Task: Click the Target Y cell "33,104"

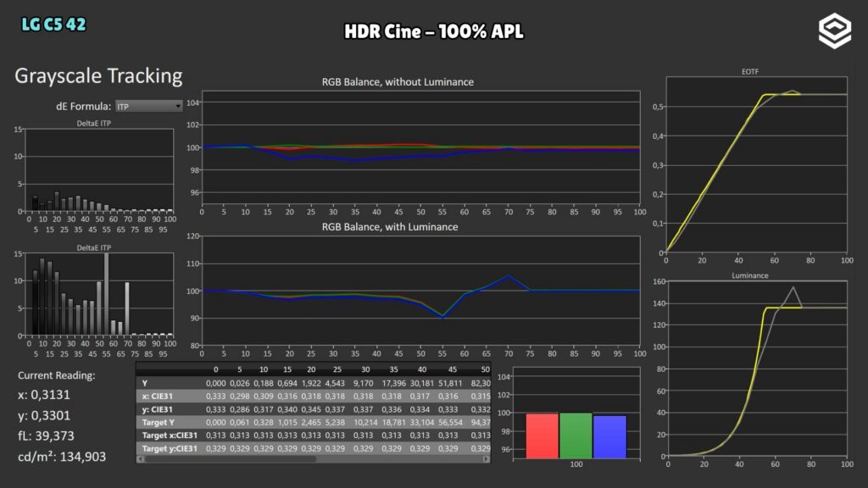Action: click(422, 422)
